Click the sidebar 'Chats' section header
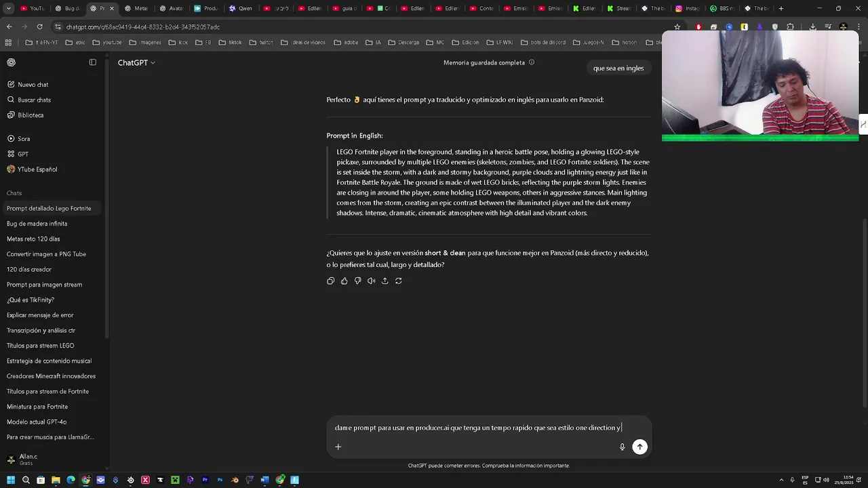 pyautogui.click(x=14, y=193)
